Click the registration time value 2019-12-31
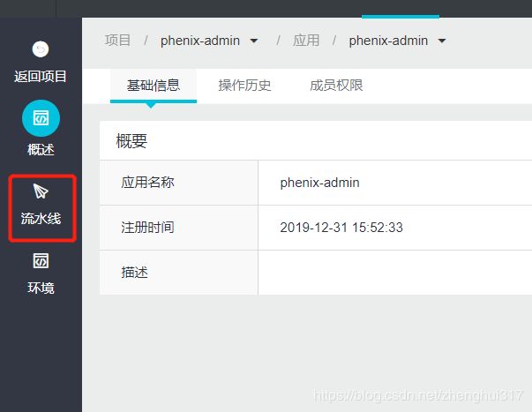Viewport: 532px width, 412px height. point(341,228)
